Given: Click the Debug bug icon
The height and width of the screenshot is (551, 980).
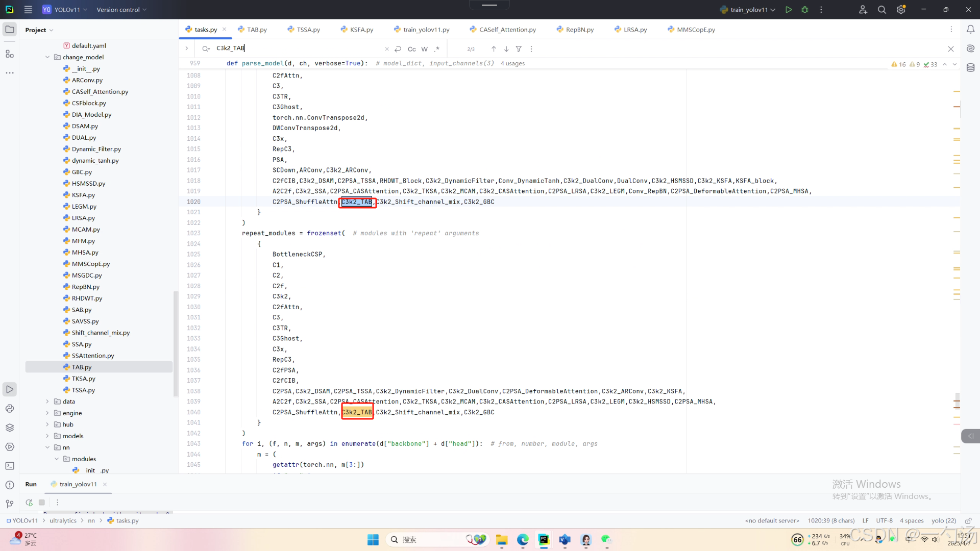Looking at the screenshot, I should point(805,10).
